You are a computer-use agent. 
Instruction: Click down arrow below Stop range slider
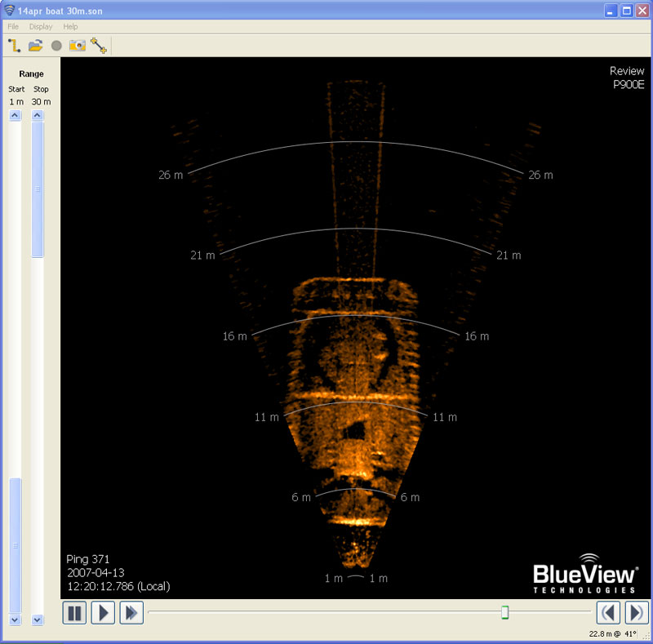[x=38, y=620]
